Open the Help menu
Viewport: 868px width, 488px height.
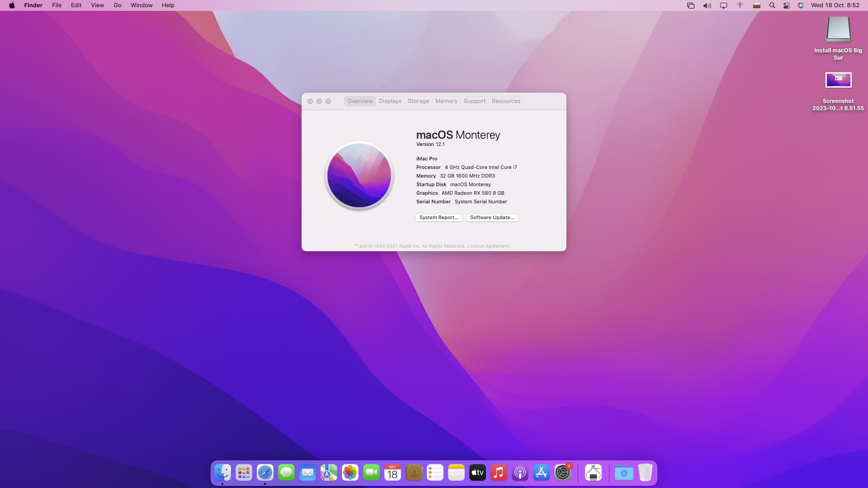point(168,5)
